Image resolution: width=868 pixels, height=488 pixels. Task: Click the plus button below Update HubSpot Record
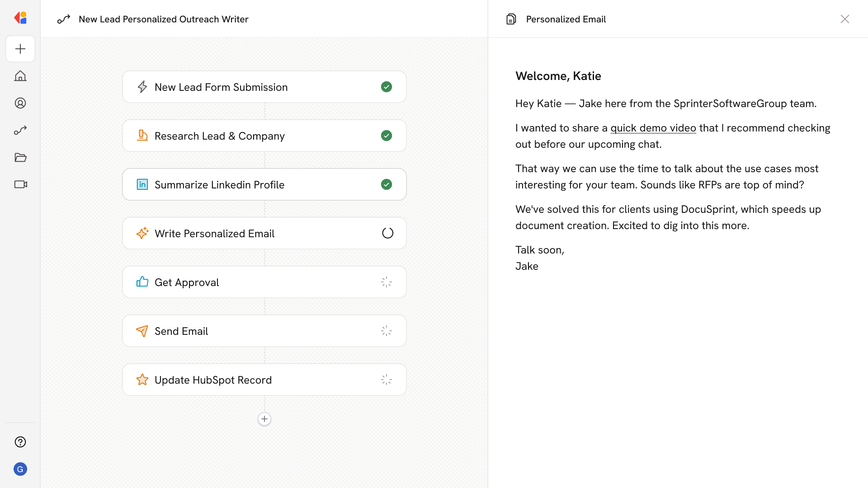pos(264,419)
